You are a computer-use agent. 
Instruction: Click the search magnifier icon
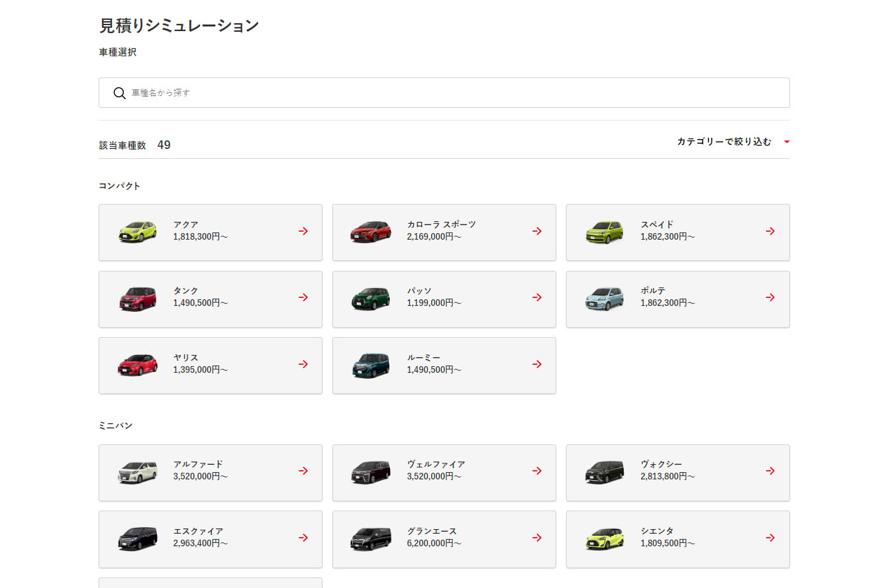(119, 93)
